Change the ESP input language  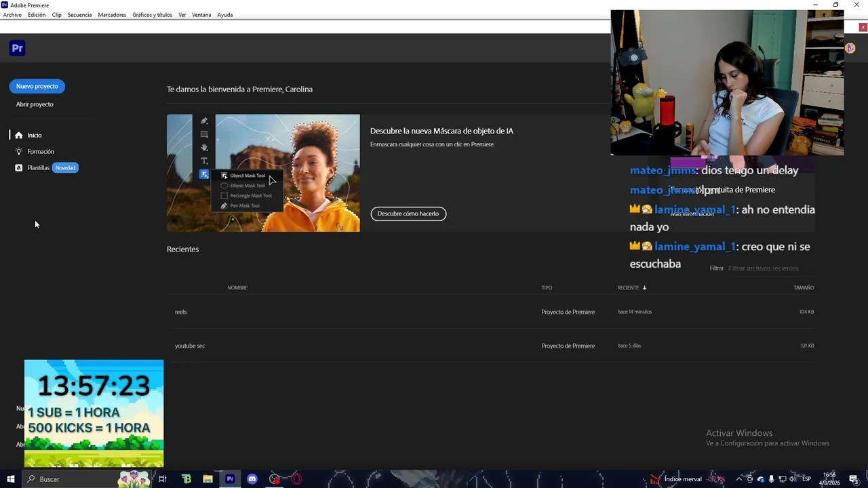[807, 479]
